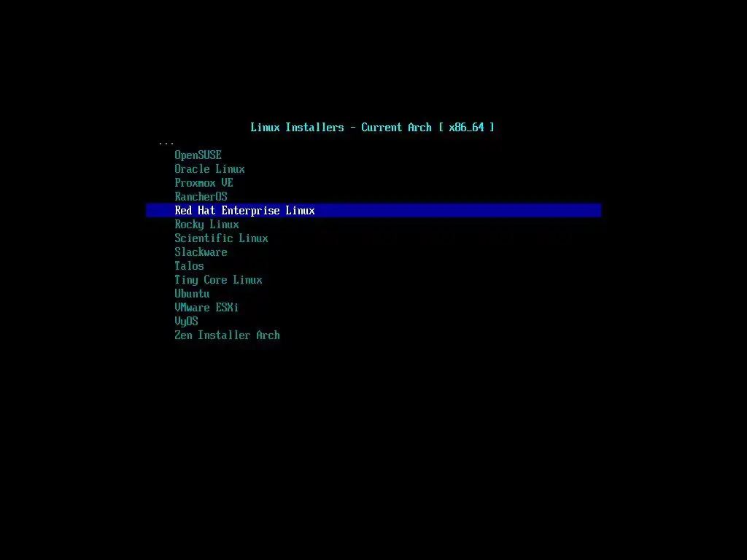This screenshot has width=747, height=560.
Task: Choose Ubuntu from the installers list
Action: pyautogui.click(x=192, y=294)
